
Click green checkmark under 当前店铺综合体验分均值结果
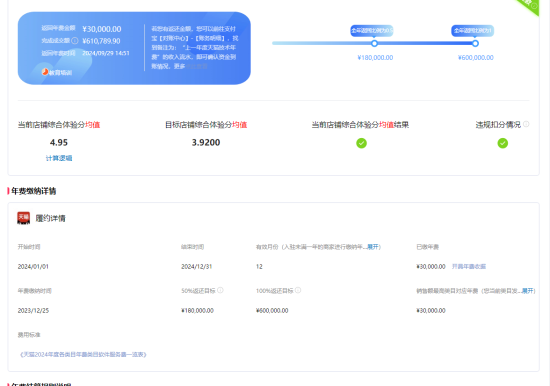(361, 143)
